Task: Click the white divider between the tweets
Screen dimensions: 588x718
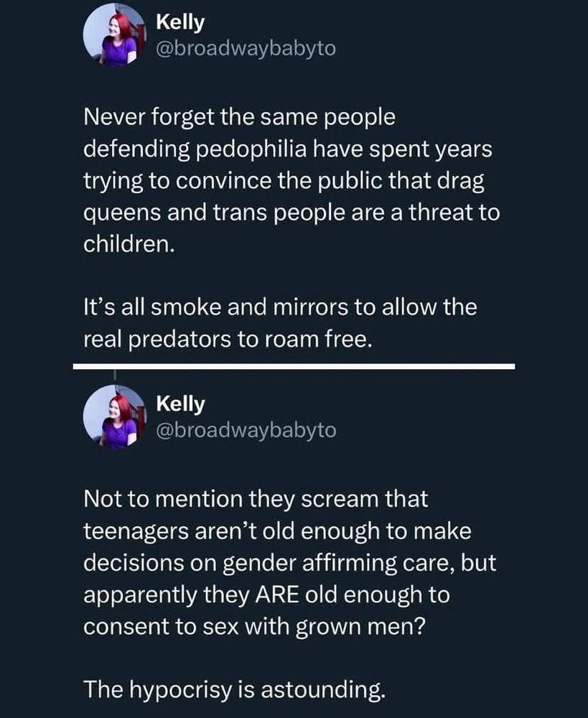Action: pos(294,366)
